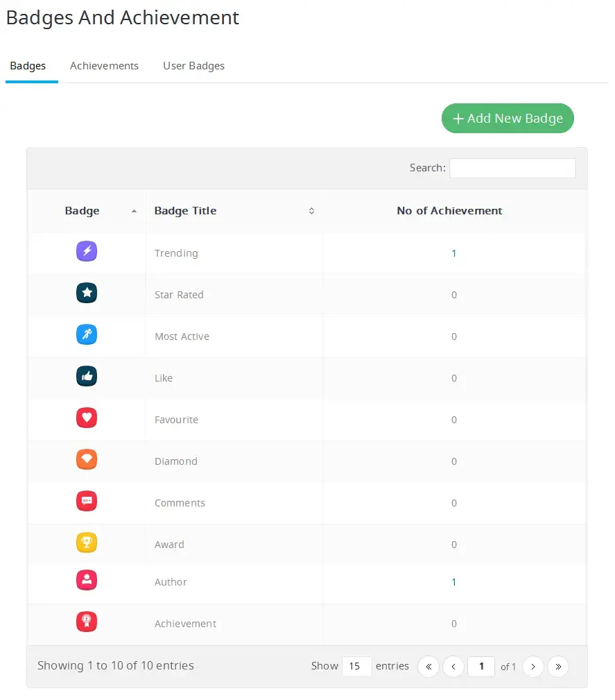This screenshot has height=700, width=615.
Task: Click the orange Diamond badge icon
Action: [87, 459]
